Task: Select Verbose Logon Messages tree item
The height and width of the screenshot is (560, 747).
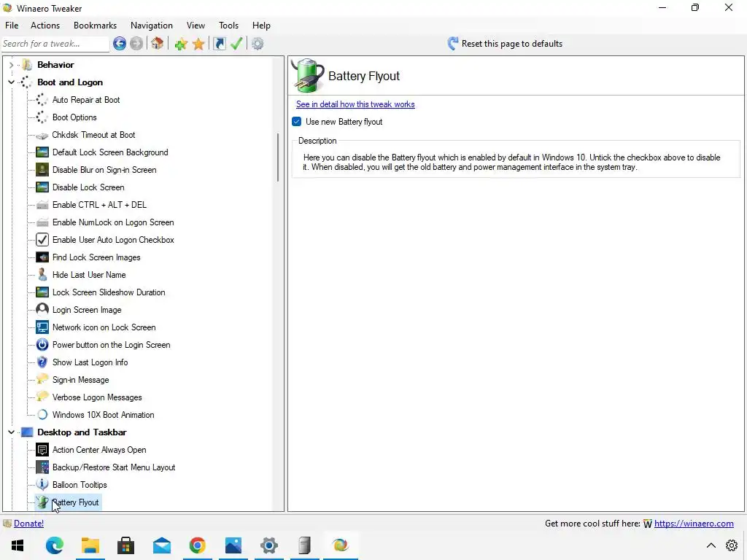Action: pyautogui.click(x=97, y=397)
